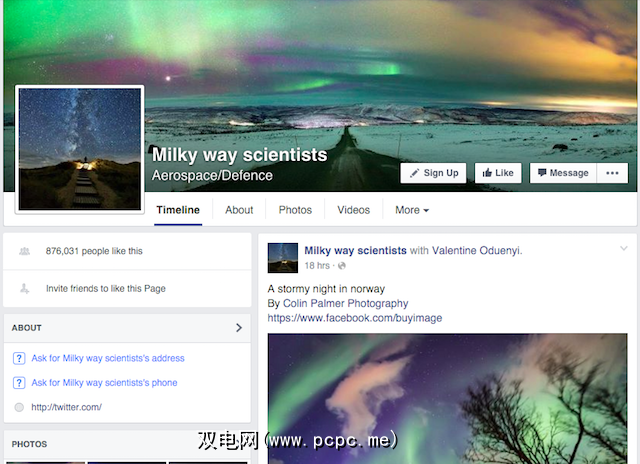The width and height of the screenshot is (640, 464).
Task: Click question mark icon beside address request
Action: tap(19, 358)
